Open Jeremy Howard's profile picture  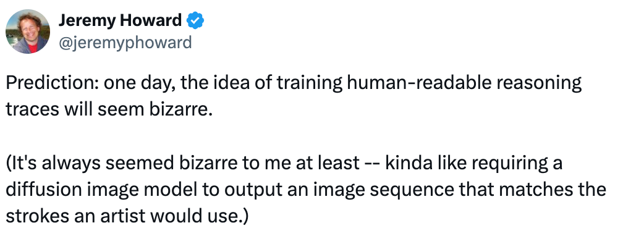point(28,31)
